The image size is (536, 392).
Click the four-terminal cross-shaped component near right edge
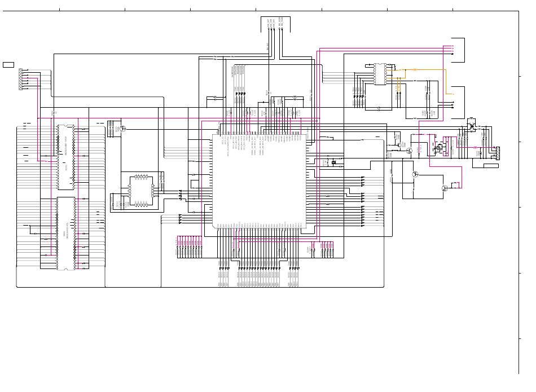coord(472,126)
